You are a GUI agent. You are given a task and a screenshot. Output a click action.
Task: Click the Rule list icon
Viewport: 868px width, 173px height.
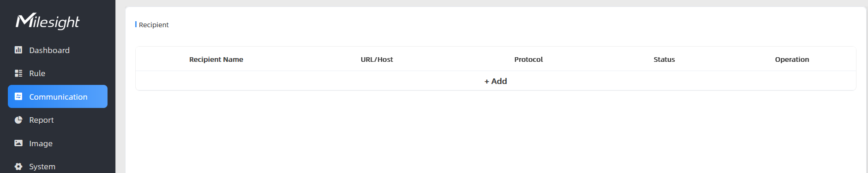click(x=18, y=73)
